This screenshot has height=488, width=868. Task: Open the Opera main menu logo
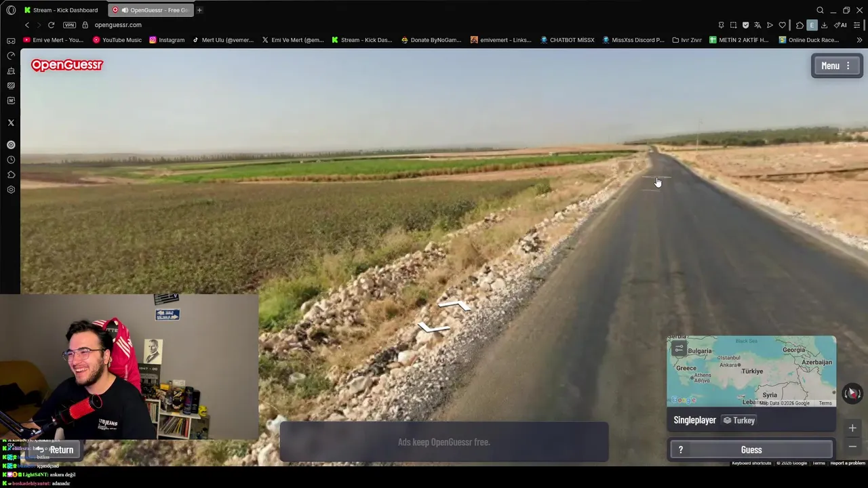click(11, 10)
